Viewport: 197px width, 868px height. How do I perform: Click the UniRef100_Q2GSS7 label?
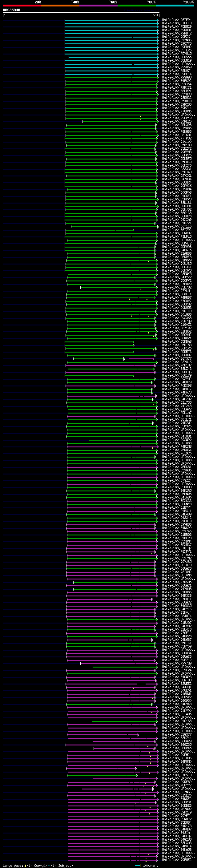coord(177,735)
